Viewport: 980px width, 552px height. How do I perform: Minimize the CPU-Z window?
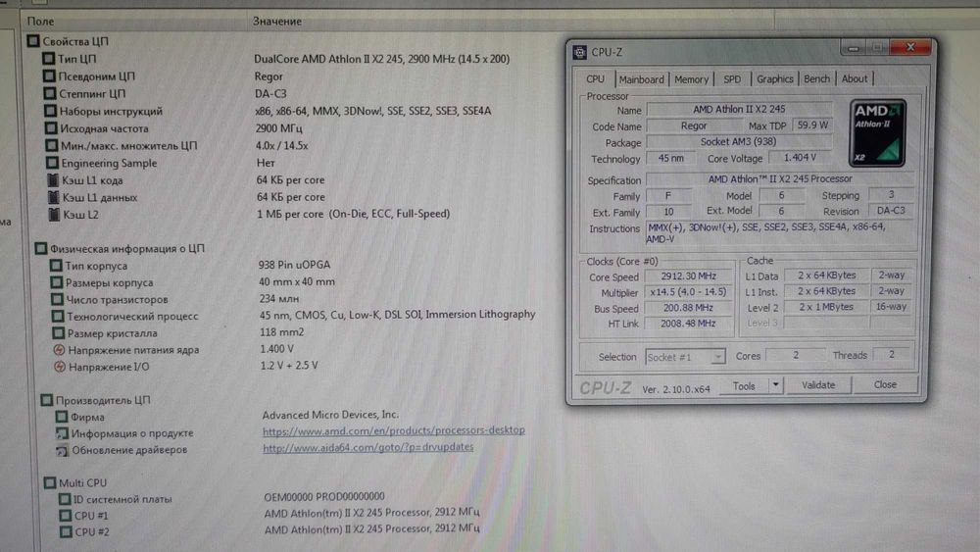point(854,48)
